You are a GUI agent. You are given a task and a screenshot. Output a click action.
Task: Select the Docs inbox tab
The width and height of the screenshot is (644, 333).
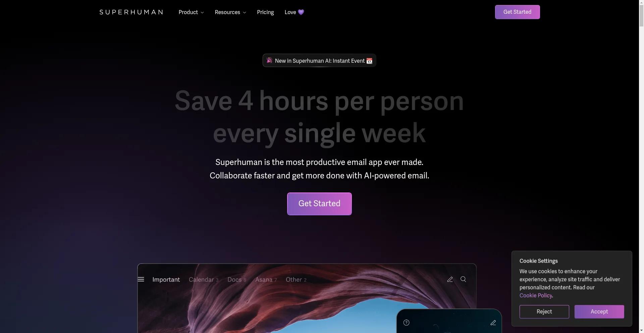(237, 279)
